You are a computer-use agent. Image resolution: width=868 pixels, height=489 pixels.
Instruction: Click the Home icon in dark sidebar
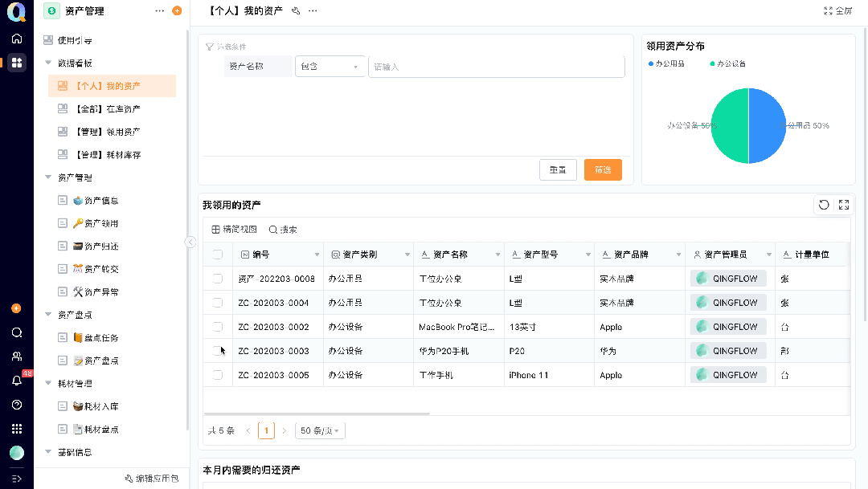coord(16,38)
